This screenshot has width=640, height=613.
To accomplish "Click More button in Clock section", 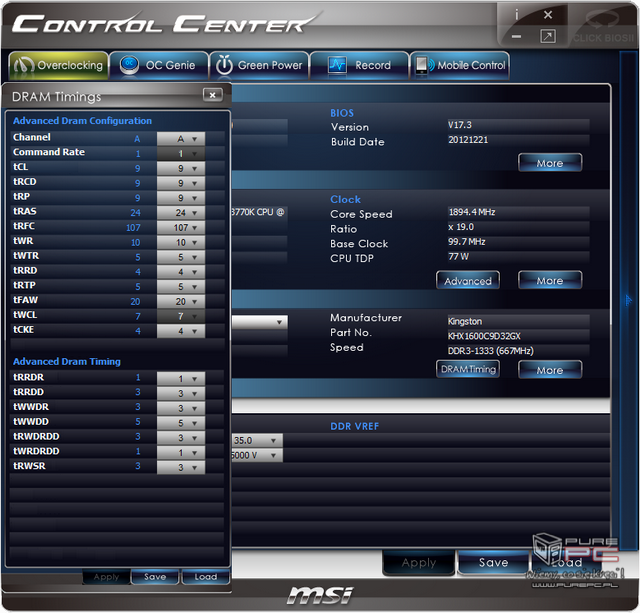I will coord(550,281).
